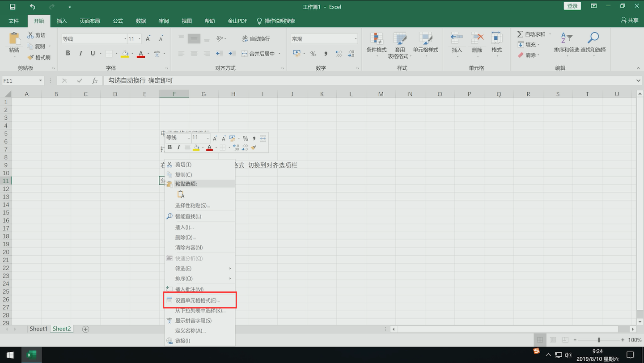Expand the formula bar chevron

[x=638, y=81]
